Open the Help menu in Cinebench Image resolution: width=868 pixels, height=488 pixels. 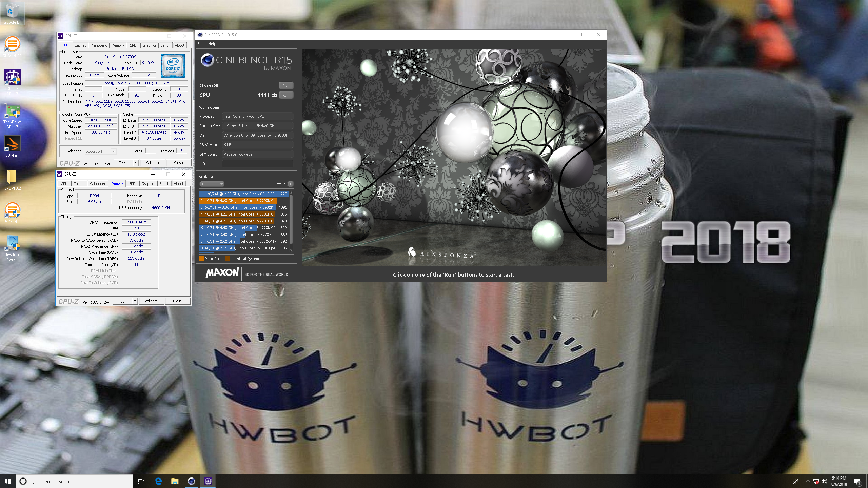[212, 44]
